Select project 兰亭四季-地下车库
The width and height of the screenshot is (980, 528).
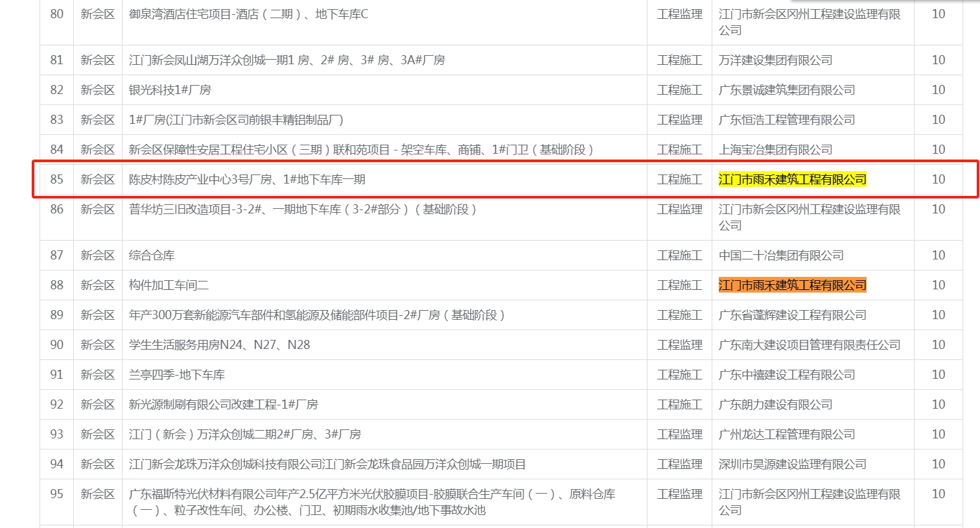[177, 375]
